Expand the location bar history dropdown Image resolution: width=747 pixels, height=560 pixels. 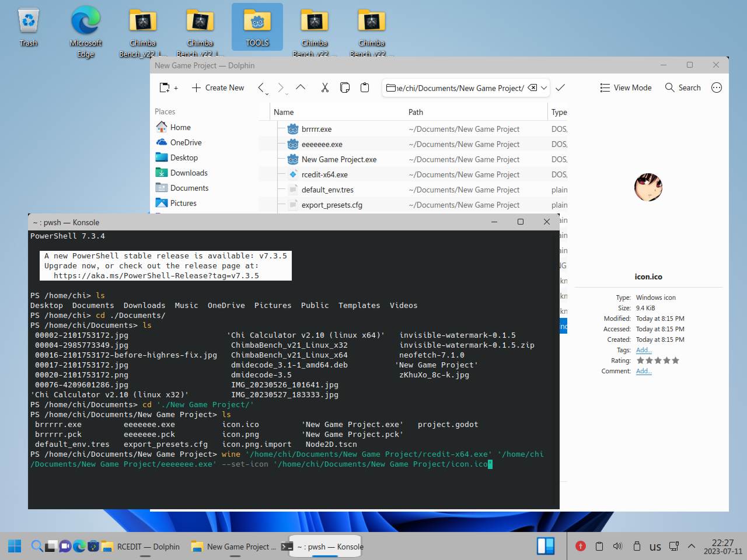[544, 87]
